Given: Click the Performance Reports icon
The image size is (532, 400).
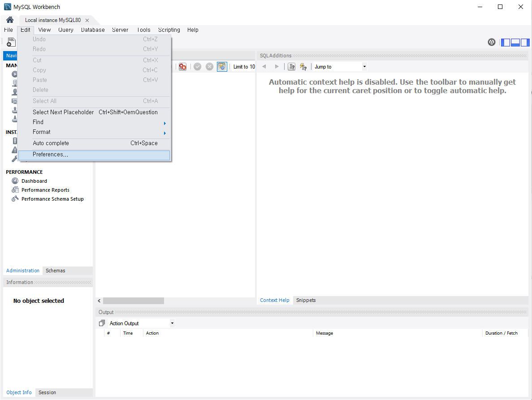Looking at the screenshot, I should (15, 190).
